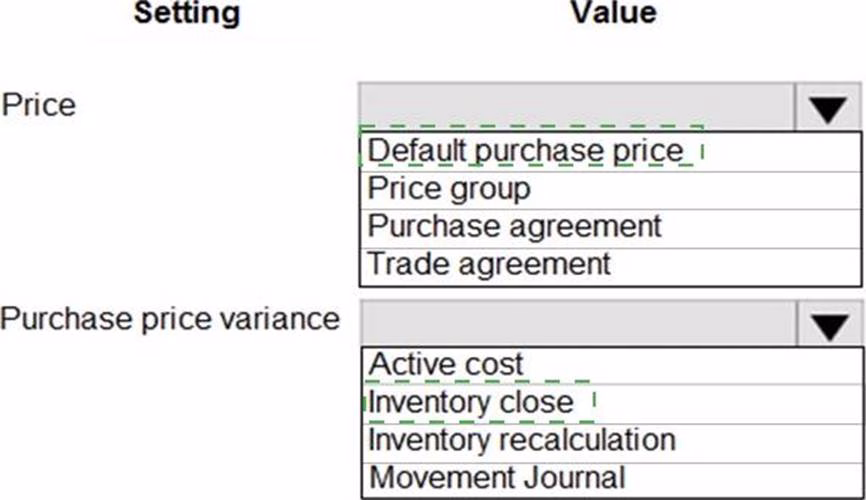Click the Setting column header
Screen dimensions: 866x500
[x=186, y=13]
